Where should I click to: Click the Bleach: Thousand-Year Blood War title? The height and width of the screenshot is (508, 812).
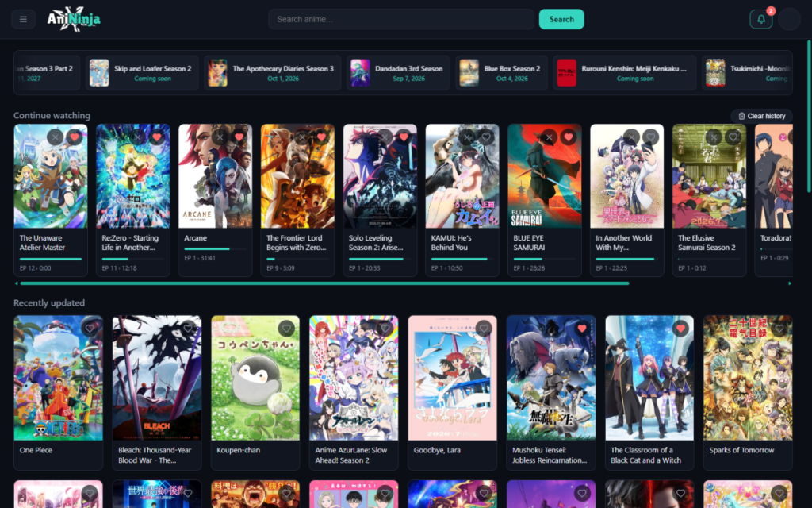tap(155, 455)
